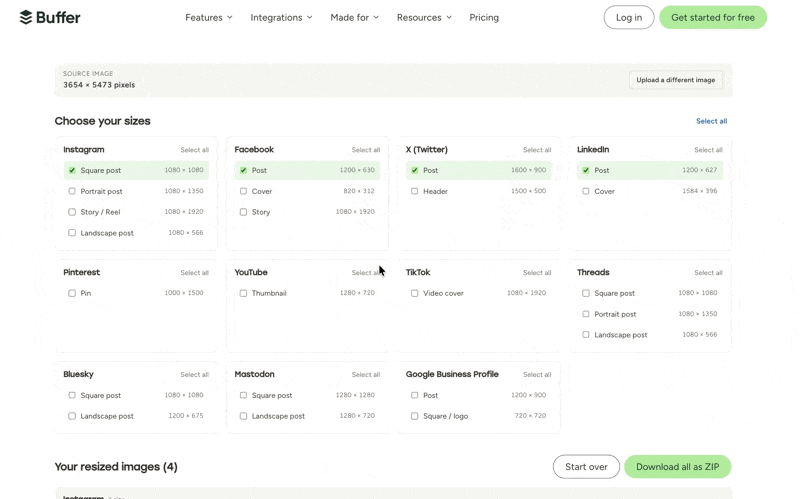
Task: Check TikTok Video cover size
Action: coord(414,293)
